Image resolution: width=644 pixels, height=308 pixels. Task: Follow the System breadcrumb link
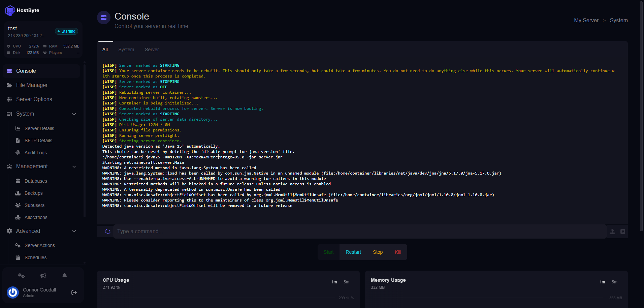619,21
